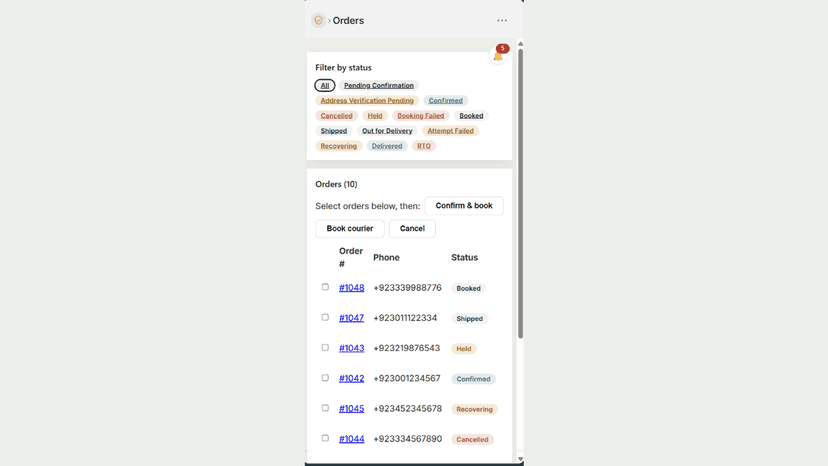Image resolution: width=828 pixels, height=466 pixels.
Task: Open order #1048 link
Action: coord(352,288)
